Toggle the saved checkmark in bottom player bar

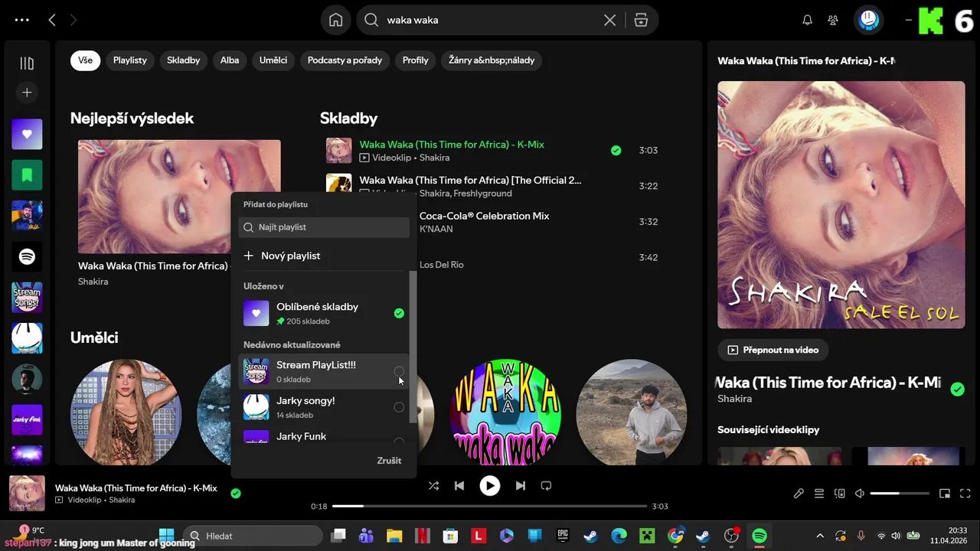pos(236,494)
